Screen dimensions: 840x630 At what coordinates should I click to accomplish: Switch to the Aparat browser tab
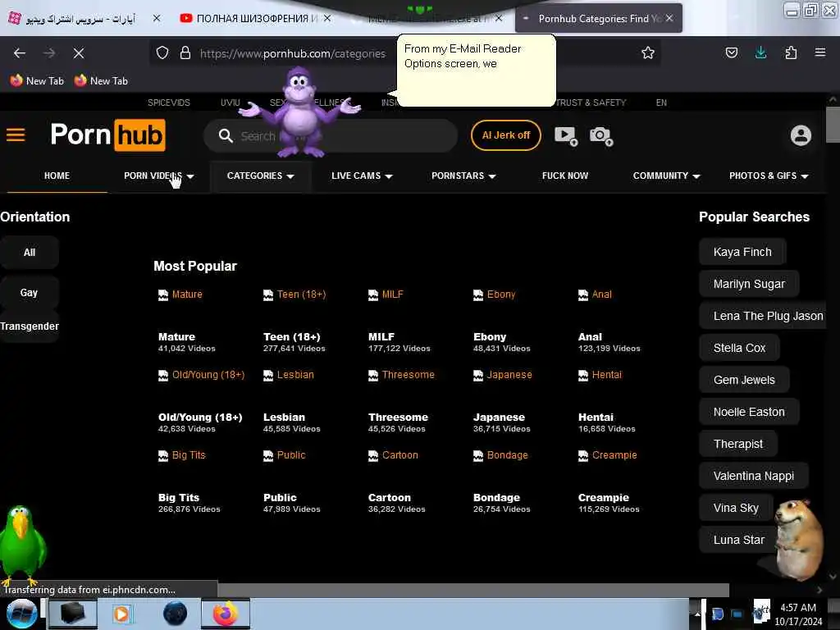pos(82,18)
